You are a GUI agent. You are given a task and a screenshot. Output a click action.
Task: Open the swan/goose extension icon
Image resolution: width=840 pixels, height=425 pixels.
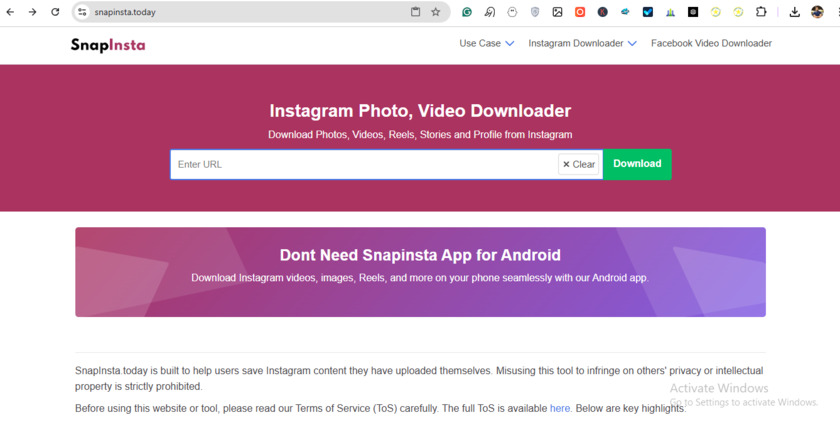point(490,12)
